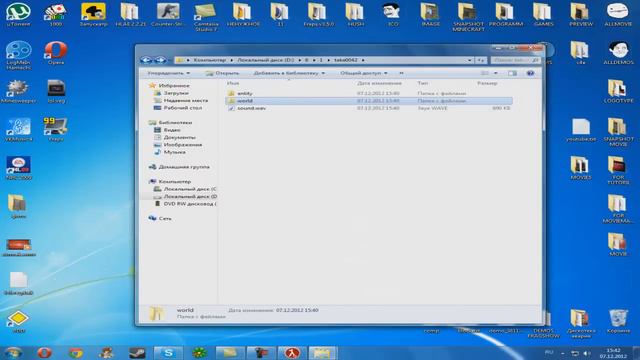Screen dimensions: 640x360
Task: Open the Recycle Bin on desktop
Action: 618,321
